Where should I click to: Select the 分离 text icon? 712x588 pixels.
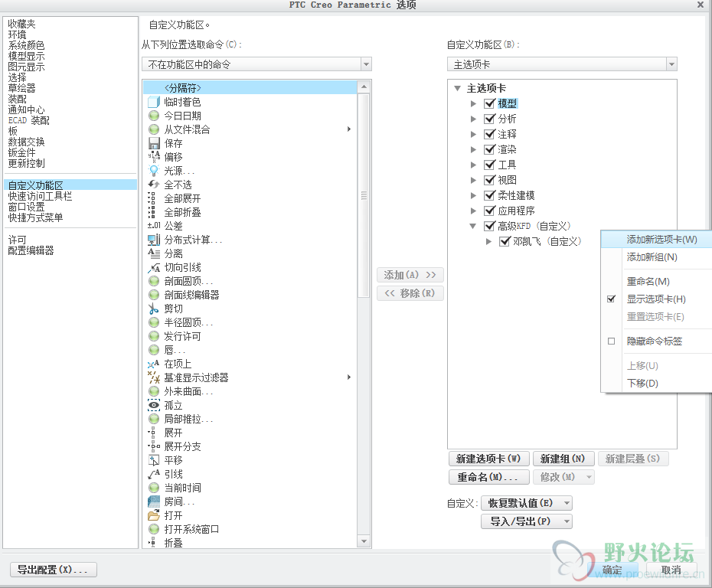tap(154, 254)
